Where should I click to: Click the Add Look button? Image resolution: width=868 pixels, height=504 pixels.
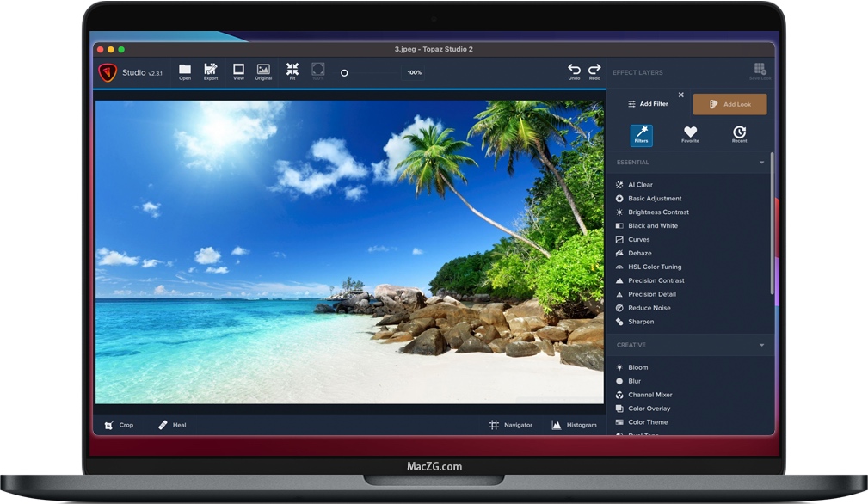point(729,104)
